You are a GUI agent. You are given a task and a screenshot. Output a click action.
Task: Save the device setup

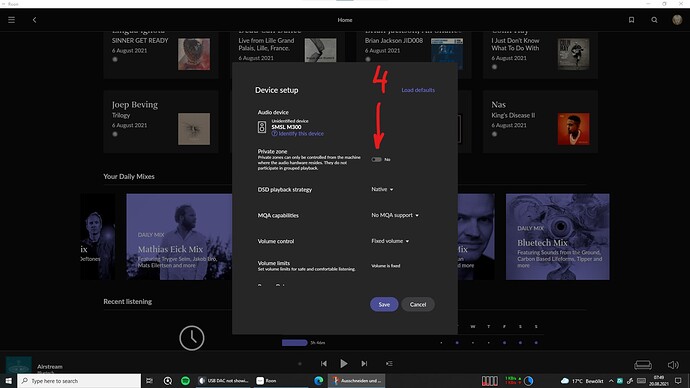click(x=384, y=304)
